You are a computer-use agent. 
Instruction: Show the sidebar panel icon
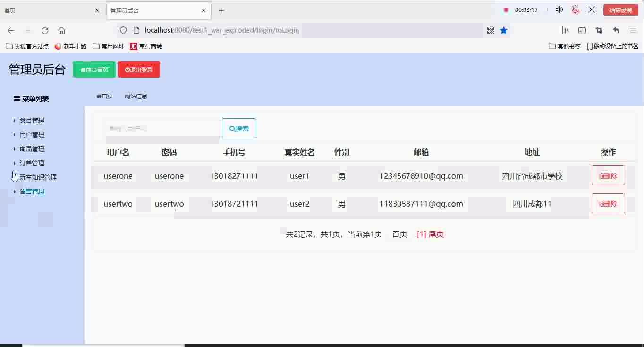point(582,30)
